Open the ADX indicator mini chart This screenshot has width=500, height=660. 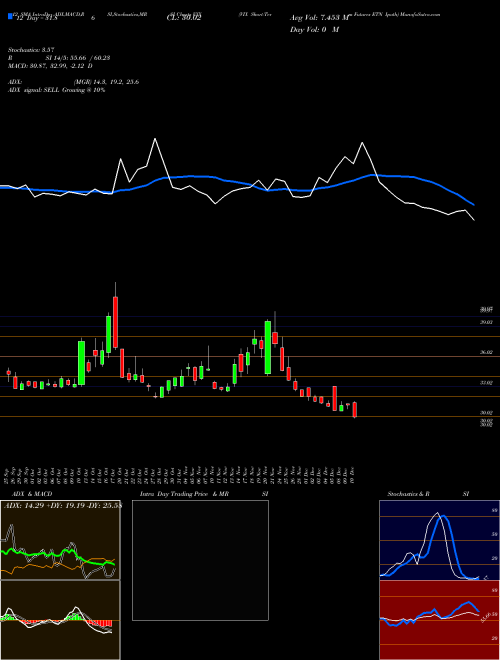point(60,540)
